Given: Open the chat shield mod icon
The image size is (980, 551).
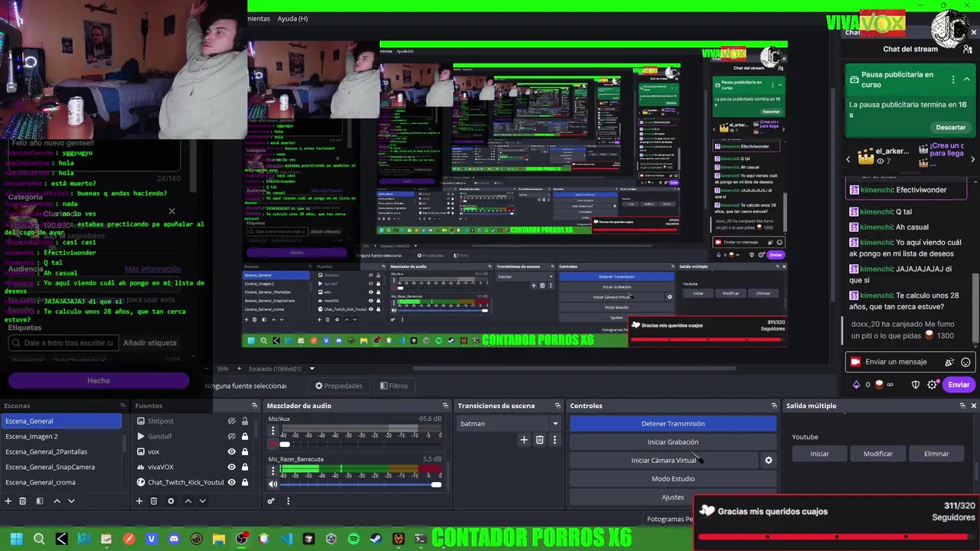Looking at the screenshot, I should click(x=915, y=385).
